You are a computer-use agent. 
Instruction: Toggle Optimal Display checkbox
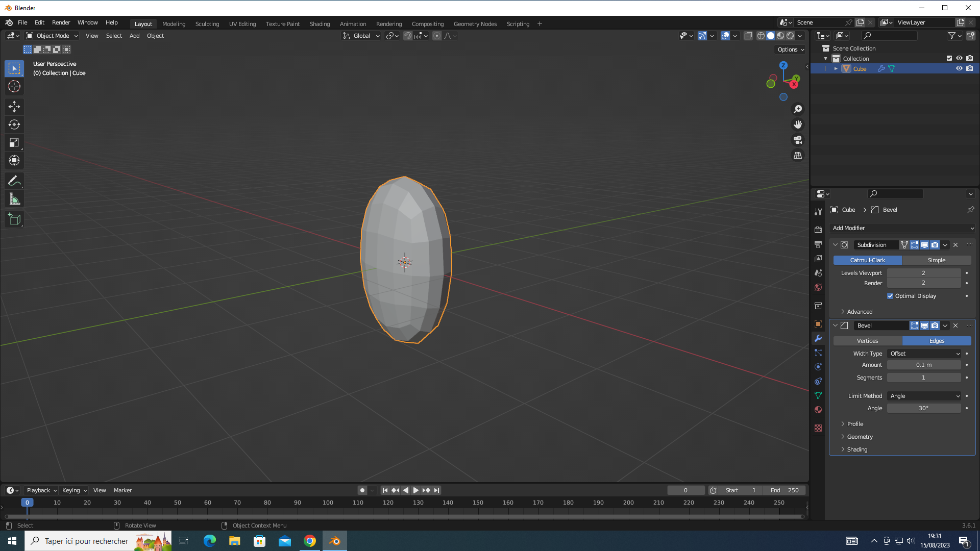[x=890, y=296]
